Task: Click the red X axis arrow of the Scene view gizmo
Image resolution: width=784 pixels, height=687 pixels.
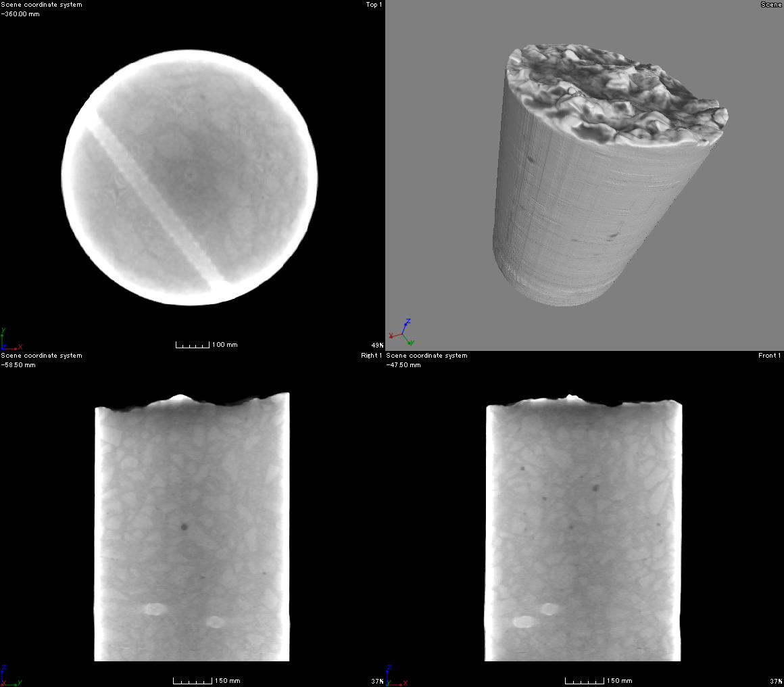Action: point(391,337)
